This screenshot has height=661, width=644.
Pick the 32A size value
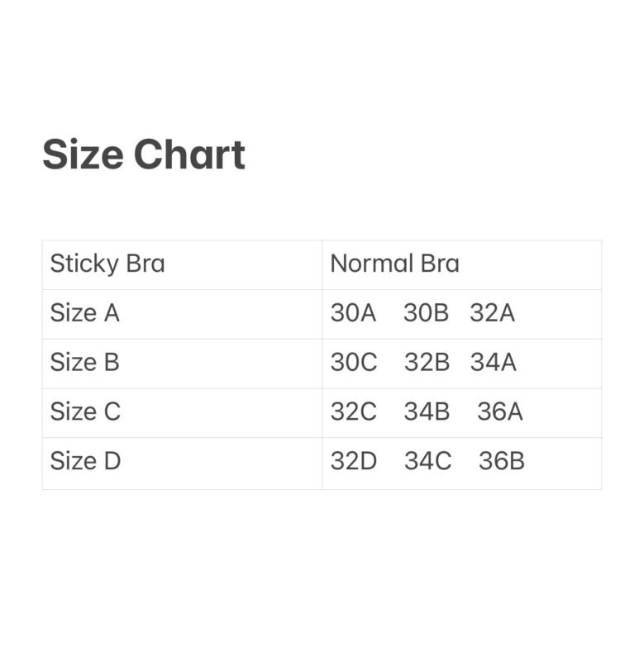492,313
